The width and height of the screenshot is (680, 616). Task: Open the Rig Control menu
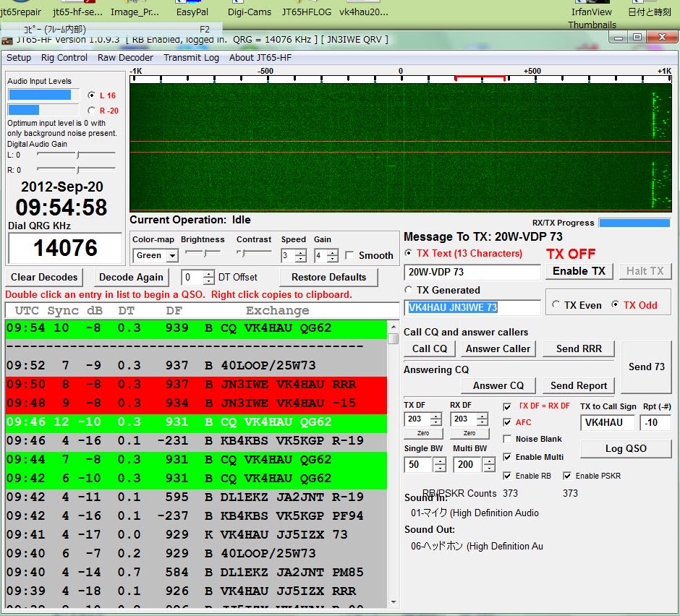coord(64,58)
